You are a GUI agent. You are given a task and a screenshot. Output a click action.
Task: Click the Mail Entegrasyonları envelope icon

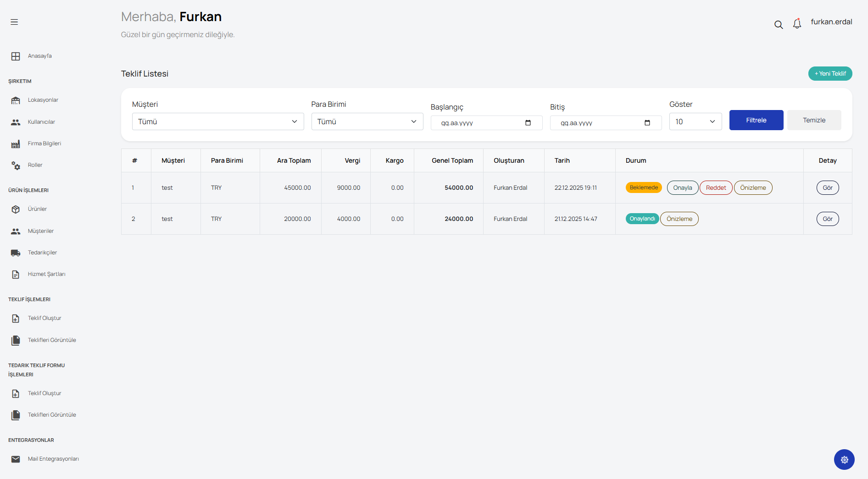[x=16, y=459]
